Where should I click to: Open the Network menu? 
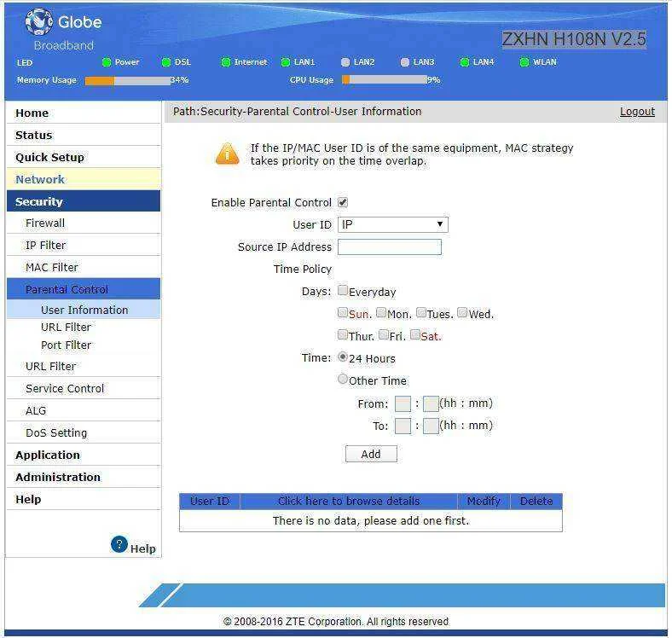[x=84, y=179]
